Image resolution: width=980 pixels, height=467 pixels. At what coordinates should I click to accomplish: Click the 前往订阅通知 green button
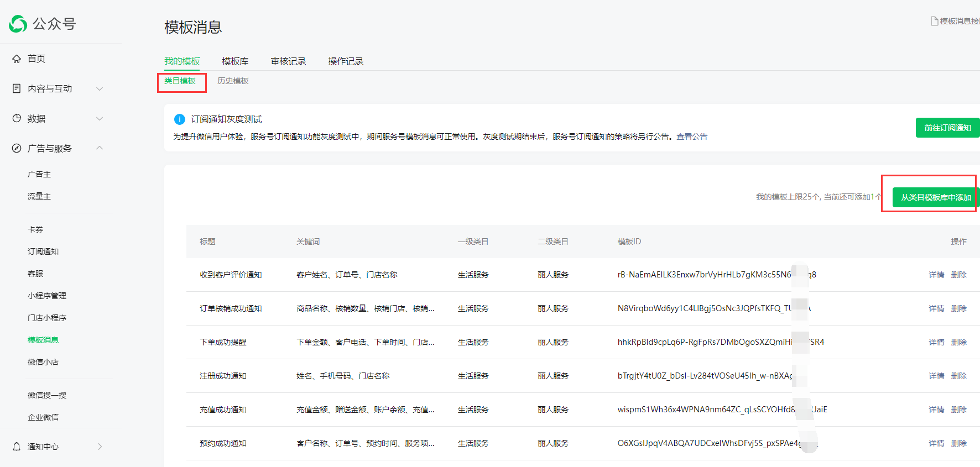click(947, 128)
